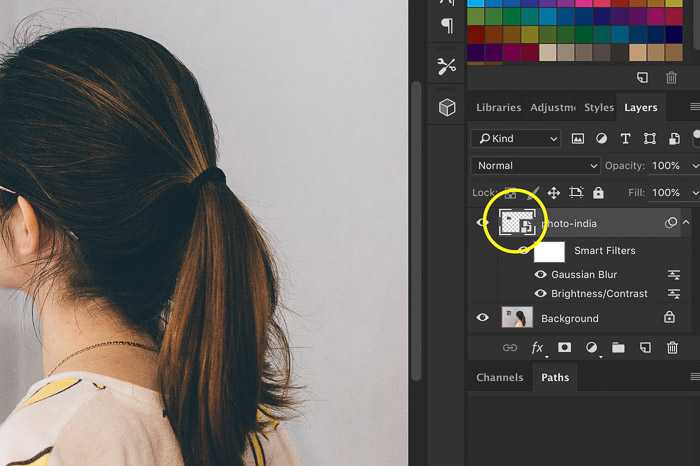Open the Normal blend mode dropdown
700x466 pixels.
[536, 166]
